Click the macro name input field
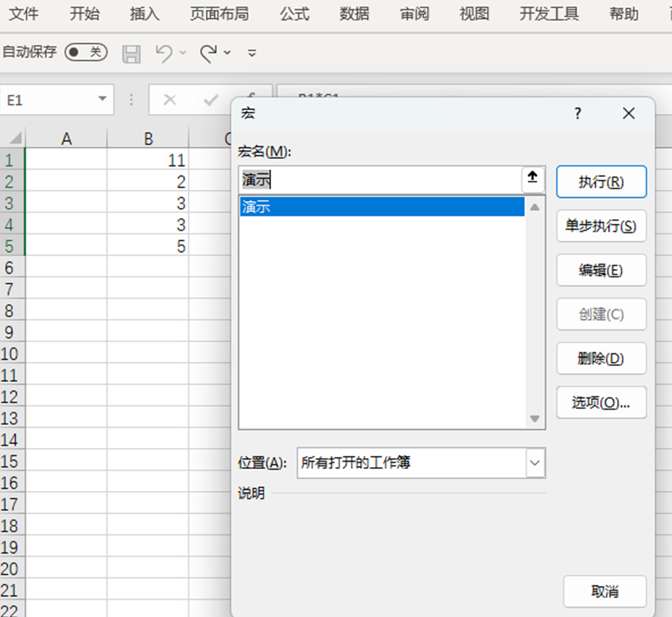This screenshot has width=672, height=617. coord(380,180)
